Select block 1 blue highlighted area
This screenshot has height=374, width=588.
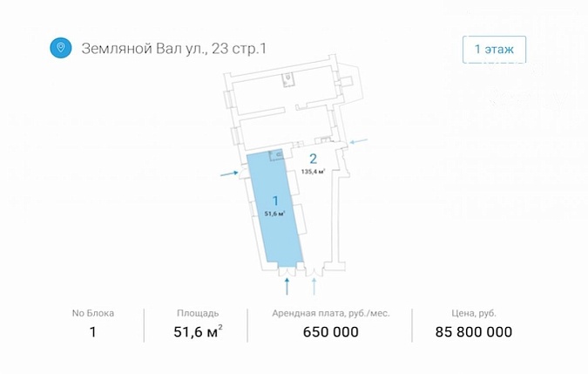[275, 207]
